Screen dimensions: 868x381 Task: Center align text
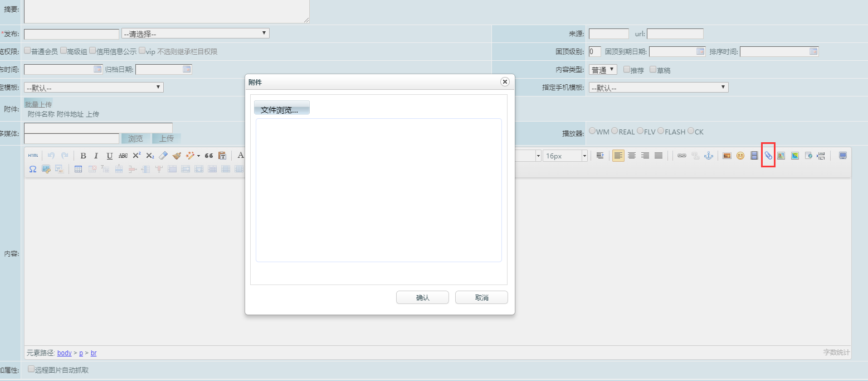point(632,156)
